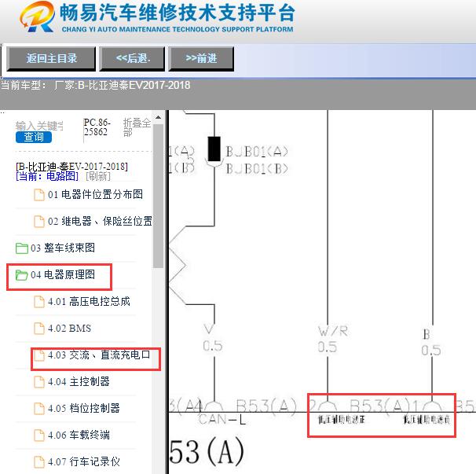This screenshot has width=476, height=474.
Task: Click file icon beside 4.06 车载终端
Action: tap(38, 435)
